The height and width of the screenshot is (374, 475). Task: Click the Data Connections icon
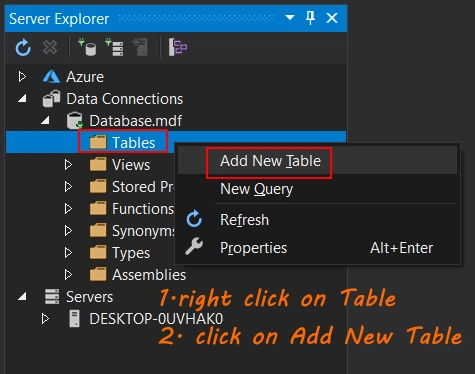coord(51,99)
